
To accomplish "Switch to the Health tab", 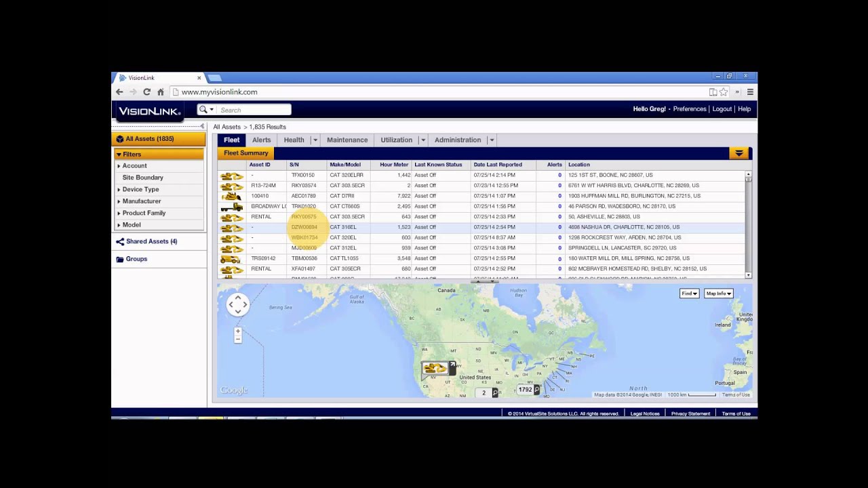I will (x=294, y=140).
